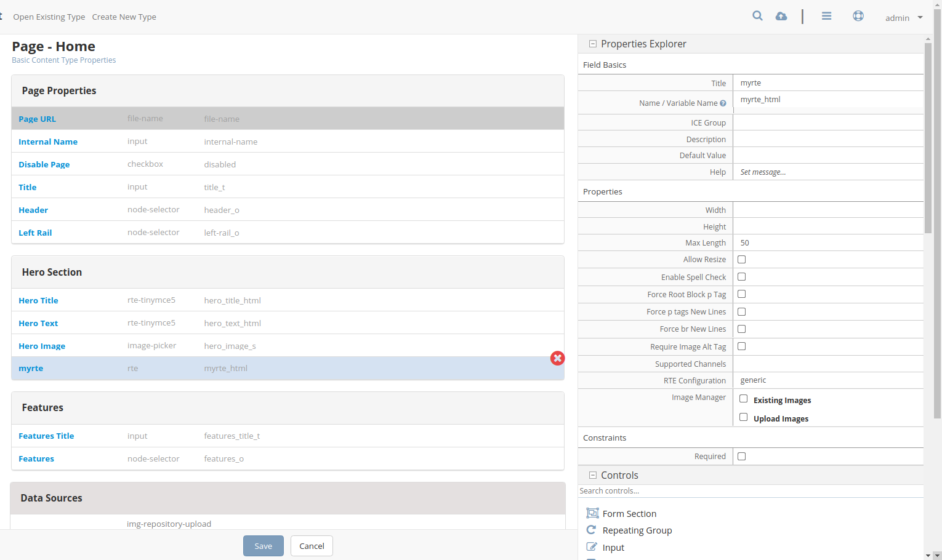942x560 pixels.
Task: Cancel editing the content type
Action: coord(312,546)
